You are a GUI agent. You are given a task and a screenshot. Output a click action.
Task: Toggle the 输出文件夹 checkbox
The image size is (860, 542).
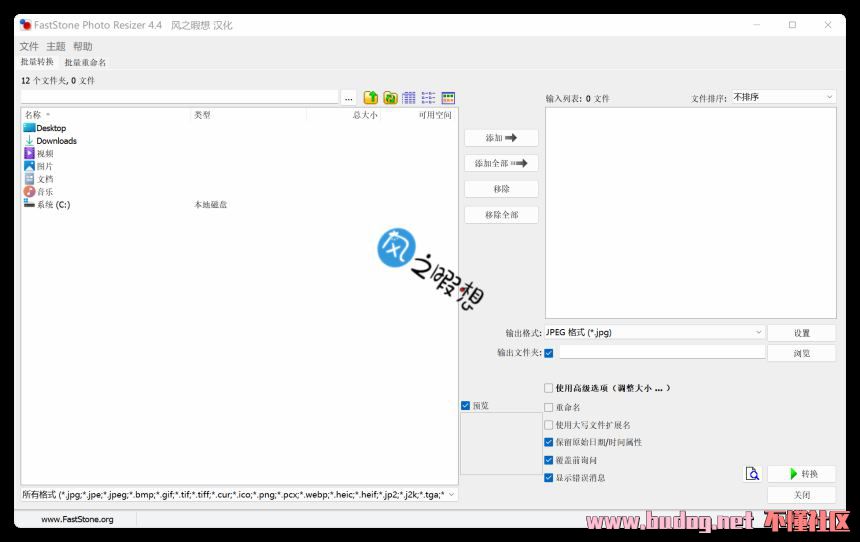pyautogui.click(x=549, y=353)
